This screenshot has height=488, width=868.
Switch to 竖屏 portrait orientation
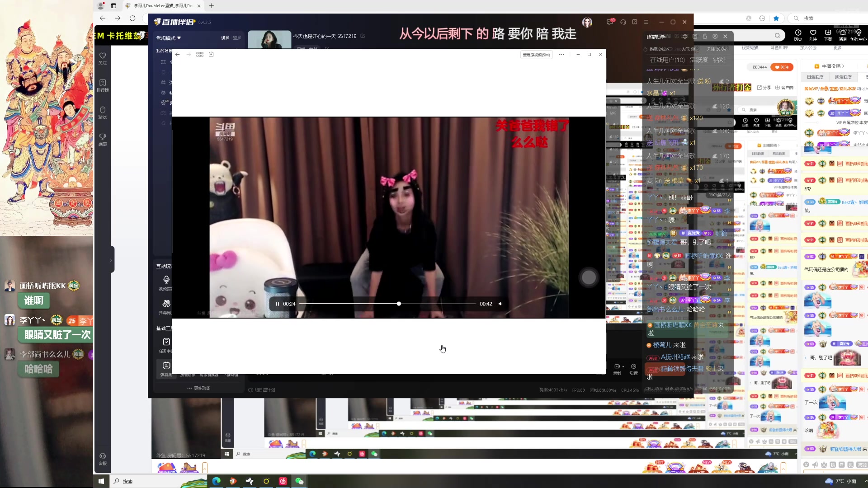(237, 38)
